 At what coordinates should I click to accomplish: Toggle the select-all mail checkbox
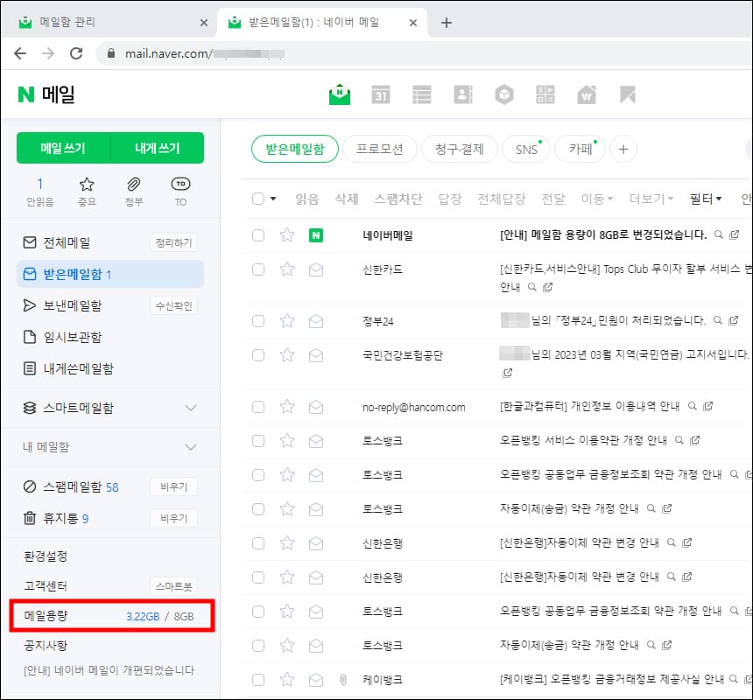click(258, 199)
